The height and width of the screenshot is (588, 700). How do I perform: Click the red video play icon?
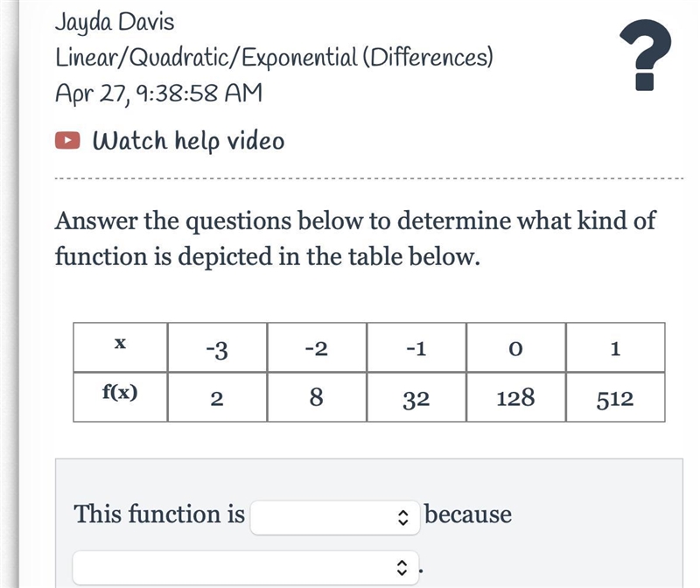pos(67,140)
